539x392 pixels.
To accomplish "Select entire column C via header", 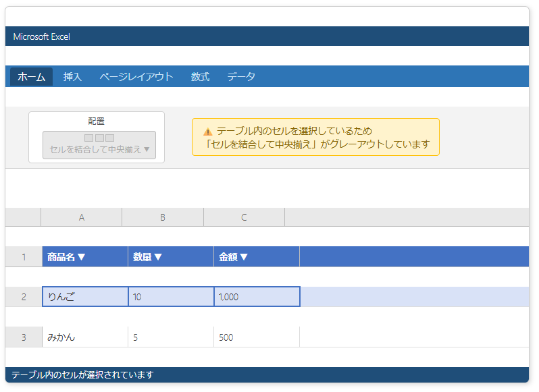I will tap(244, 217).
